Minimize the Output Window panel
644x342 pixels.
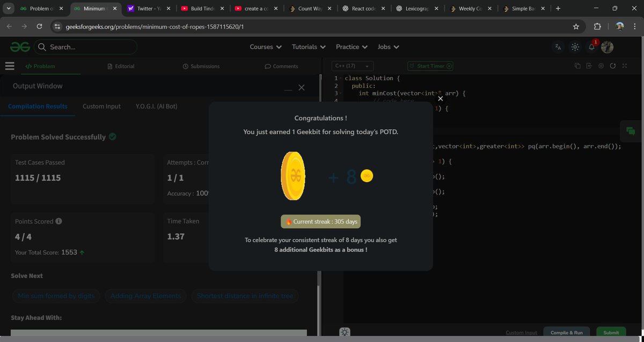[288, 88]
